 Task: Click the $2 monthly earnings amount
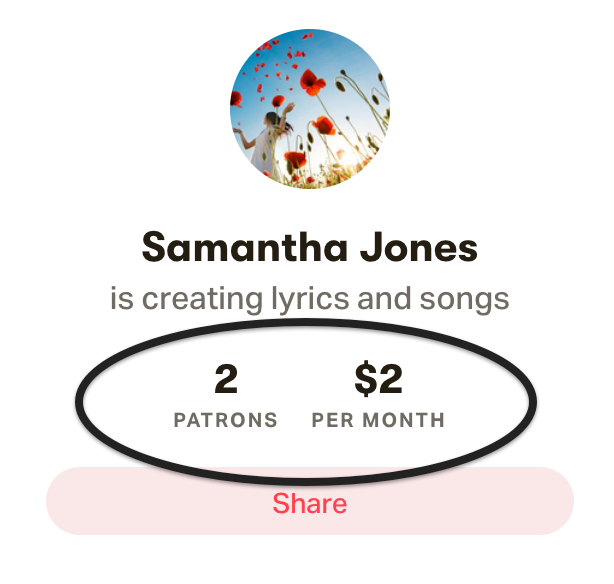pyautogui.click(x=378, y=378)
